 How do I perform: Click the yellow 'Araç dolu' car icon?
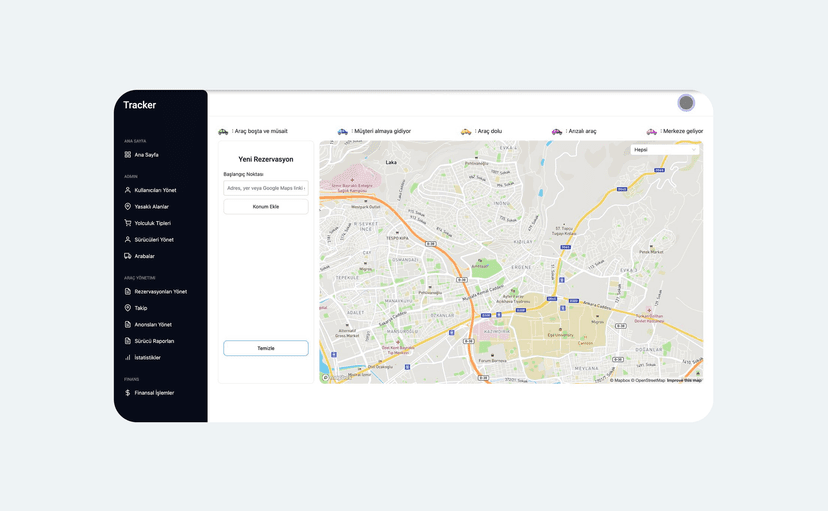point(466,131)
